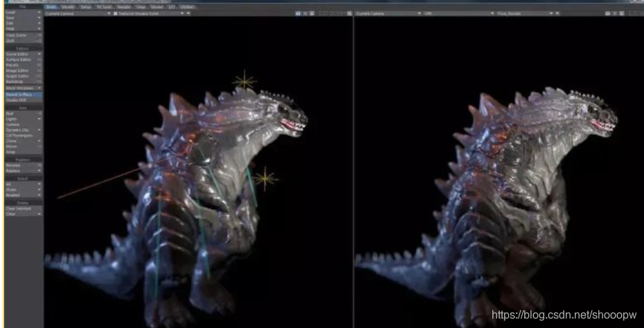
Task: Click the Camera add button
Action: click(x=24, y=125)
